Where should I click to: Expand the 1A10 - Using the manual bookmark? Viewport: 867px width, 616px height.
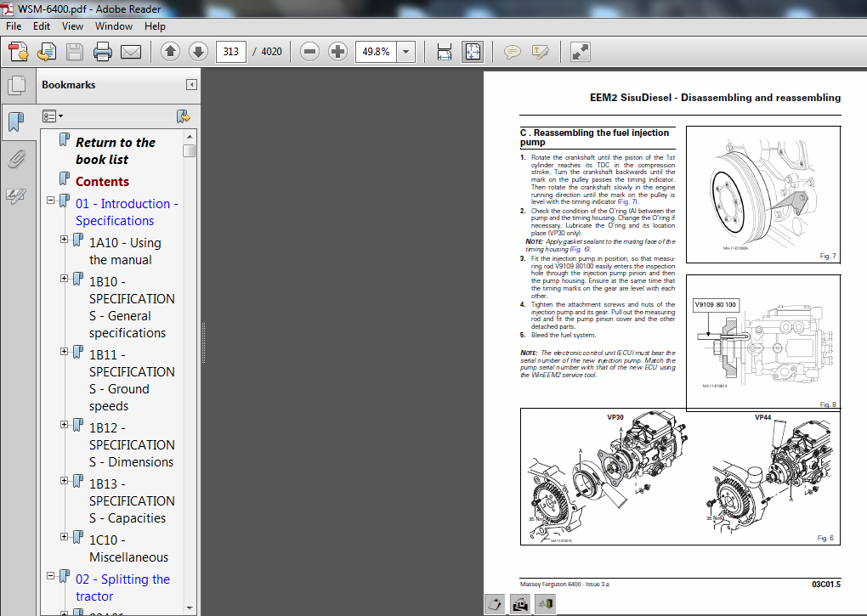coord(64,240)
